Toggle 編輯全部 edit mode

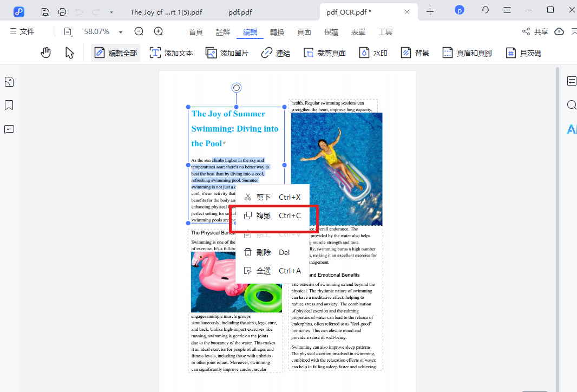pos(115,53)
